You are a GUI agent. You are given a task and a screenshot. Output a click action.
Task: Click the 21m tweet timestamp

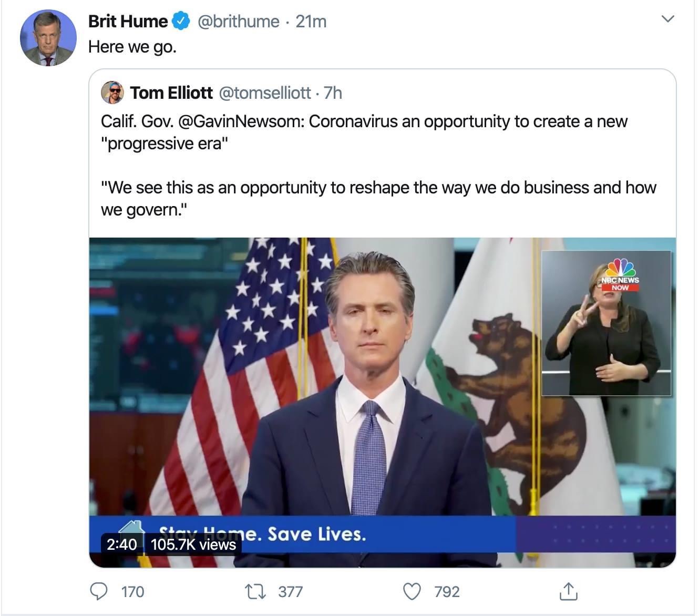pyautogui.click(x=311, y=21)
